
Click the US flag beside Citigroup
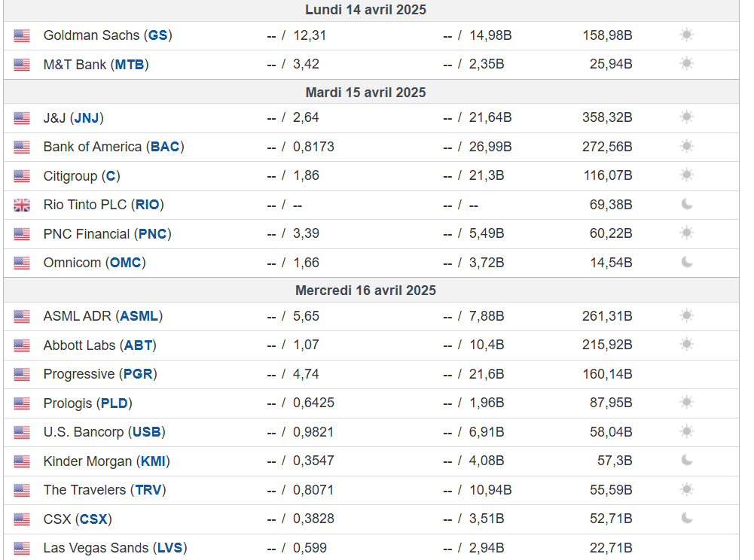click(x=22, y=176)
